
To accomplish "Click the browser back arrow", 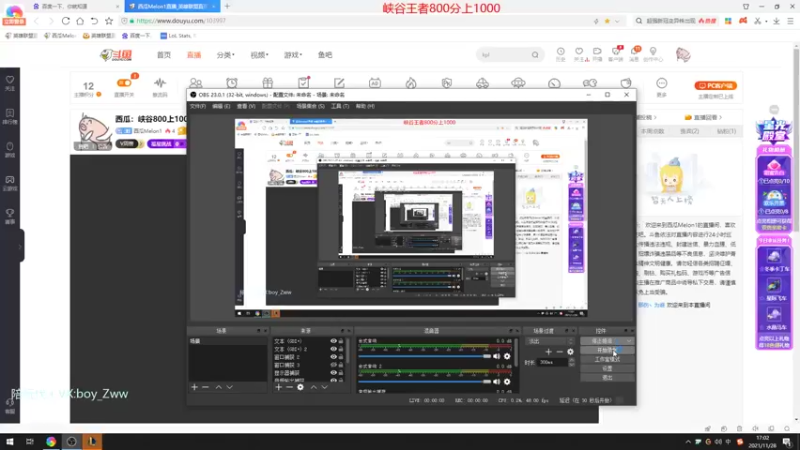I will tap(36, 21).
